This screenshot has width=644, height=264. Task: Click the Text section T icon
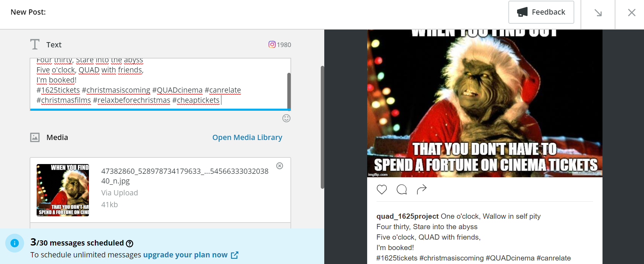pyautogui.click(x=35, y=44)
